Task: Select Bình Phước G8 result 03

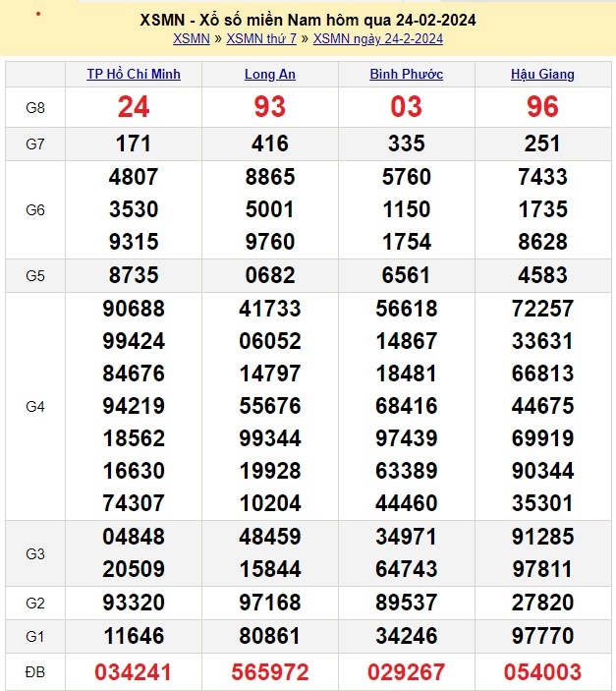Action: coord(406,106)
